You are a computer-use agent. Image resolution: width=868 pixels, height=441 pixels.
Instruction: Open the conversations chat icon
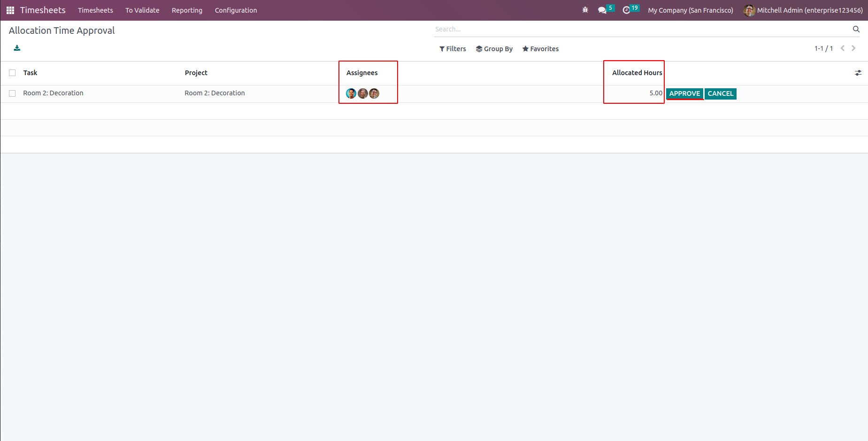pyautogui.click(x=602, y=10)
